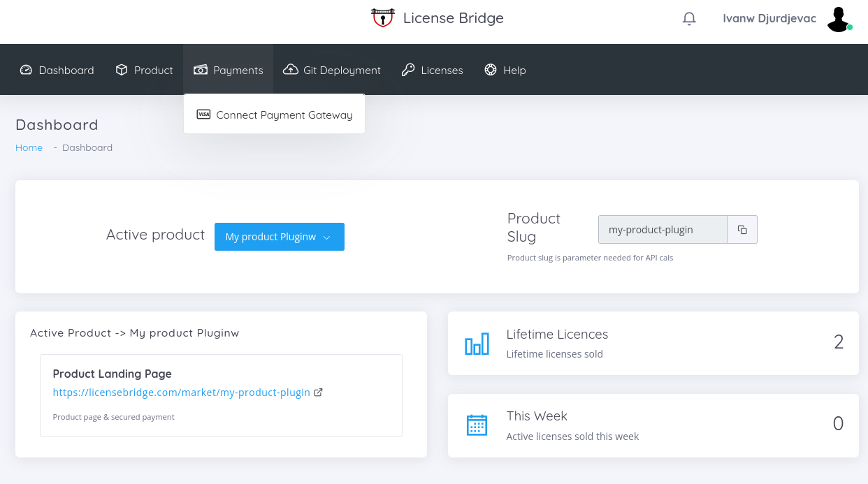Click the Dashboard speedometer icon

(26, 70)
